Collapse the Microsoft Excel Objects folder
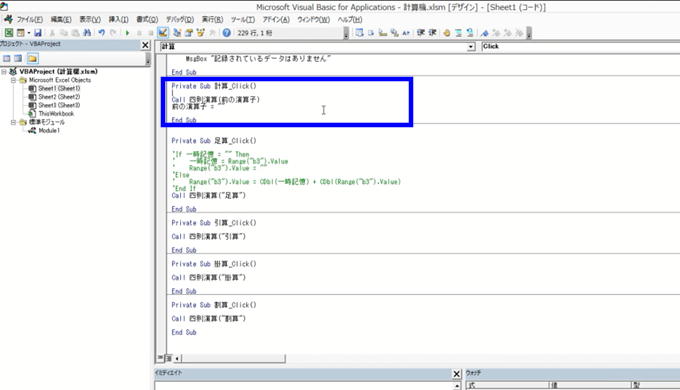Screen dimensions: 680x390 13,80
